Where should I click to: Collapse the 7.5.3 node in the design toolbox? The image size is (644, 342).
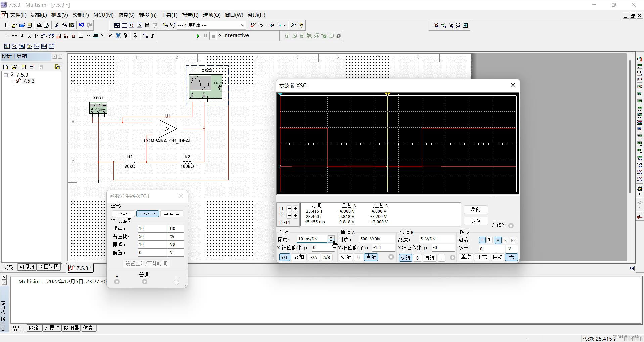pos(5,75)
